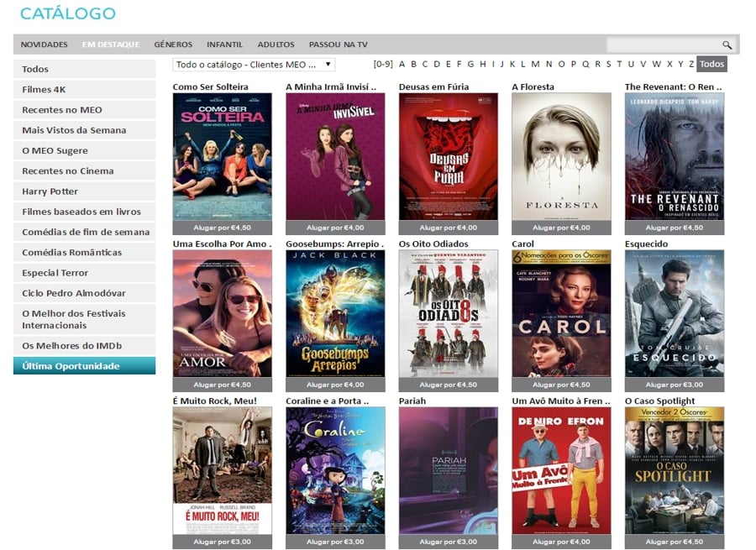Open the Coraline poster
The width and height of the screenshot is (756, 550).
pyautogui.click(x=335, y=471)
